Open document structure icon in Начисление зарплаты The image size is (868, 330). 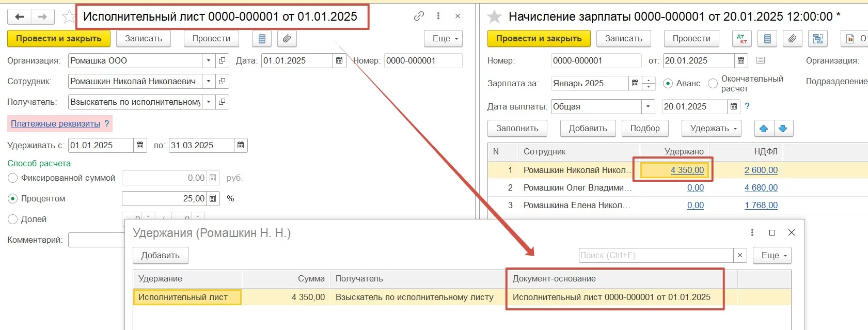click(817, 39)
